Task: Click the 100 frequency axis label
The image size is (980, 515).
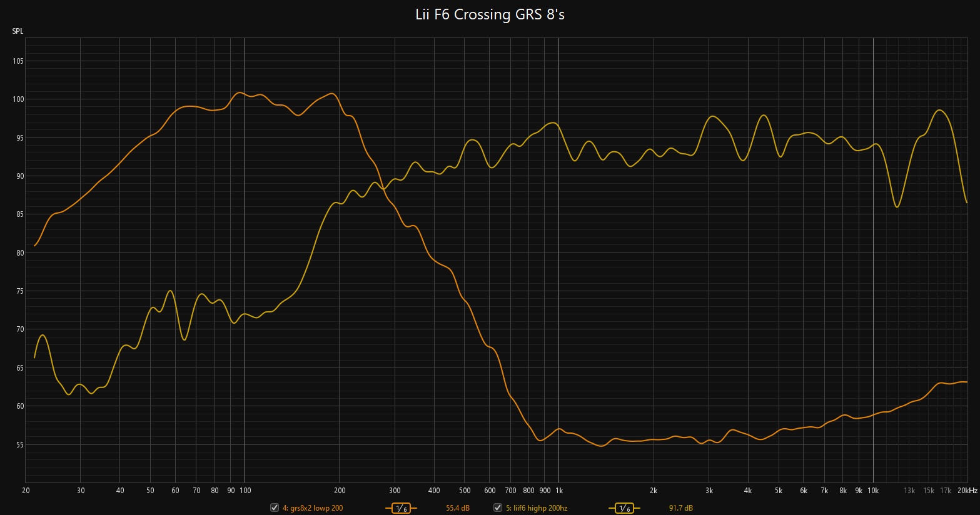Action: (x=245, y=491)
